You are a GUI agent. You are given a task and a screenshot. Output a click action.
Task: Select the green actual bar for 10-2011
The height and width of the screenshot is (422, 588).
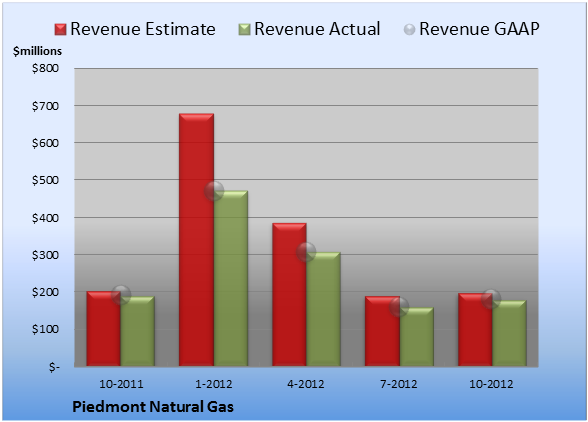pos(138,331)
